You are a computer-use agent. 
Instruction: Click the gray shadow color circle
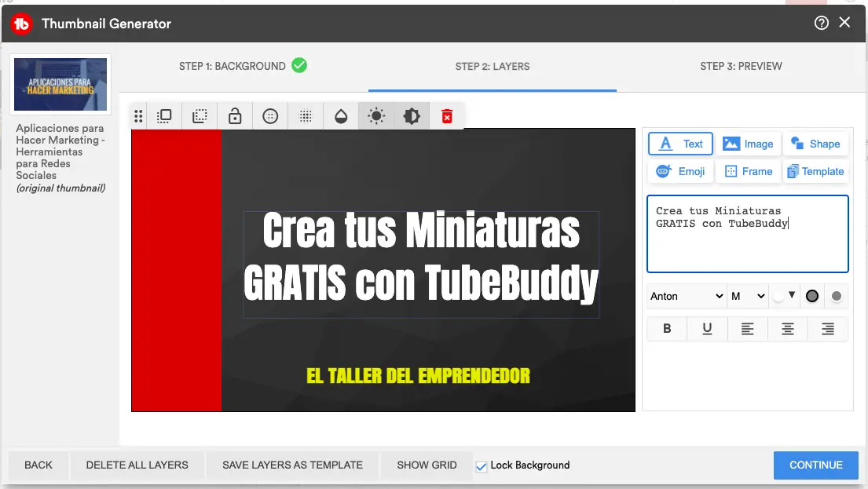click(837, 297)
